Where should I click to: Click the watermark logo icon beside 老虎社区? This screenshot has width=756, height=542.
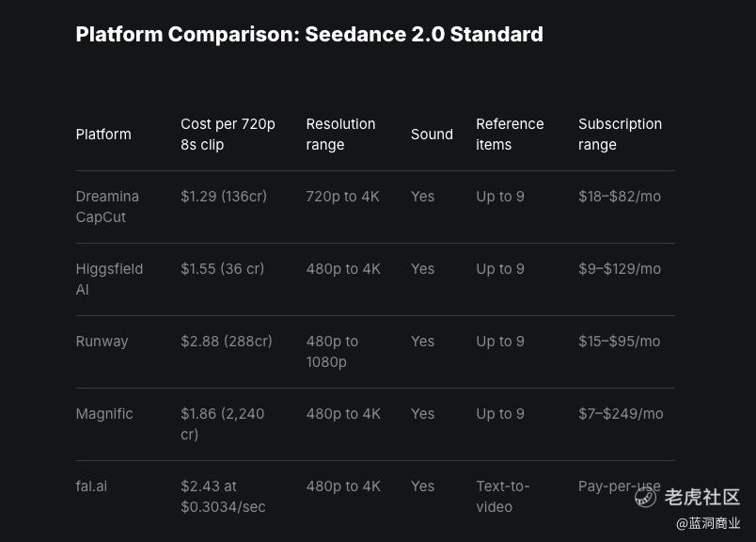[645, 497]
